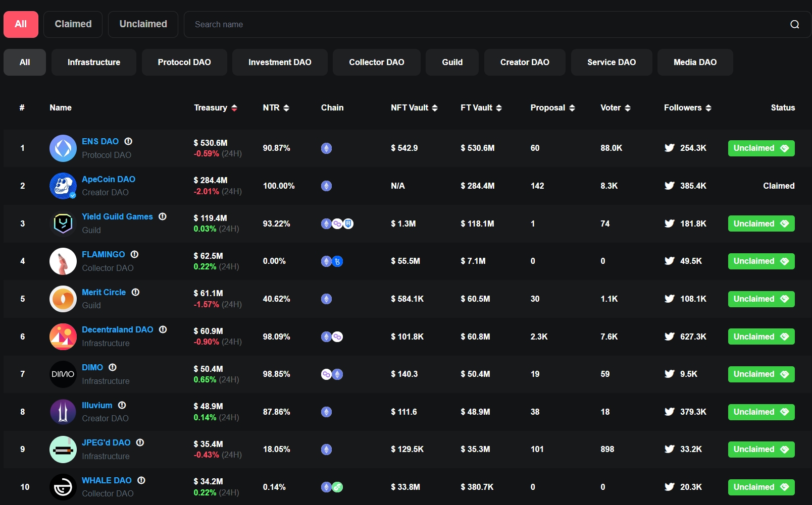The image size is (812, 505).
Task: Click the info icon next to FLAMINGO
Action: point(134,254)
